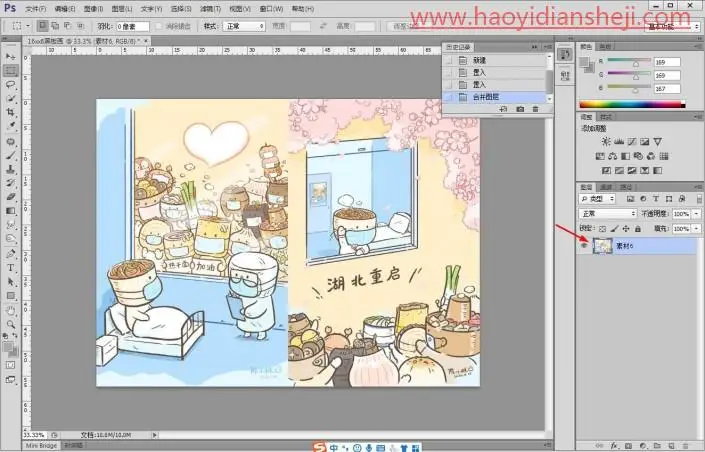This screenshot has height=452, width=705.
Task: Choose New Selection mode in options bar
Action: [42, 26]
